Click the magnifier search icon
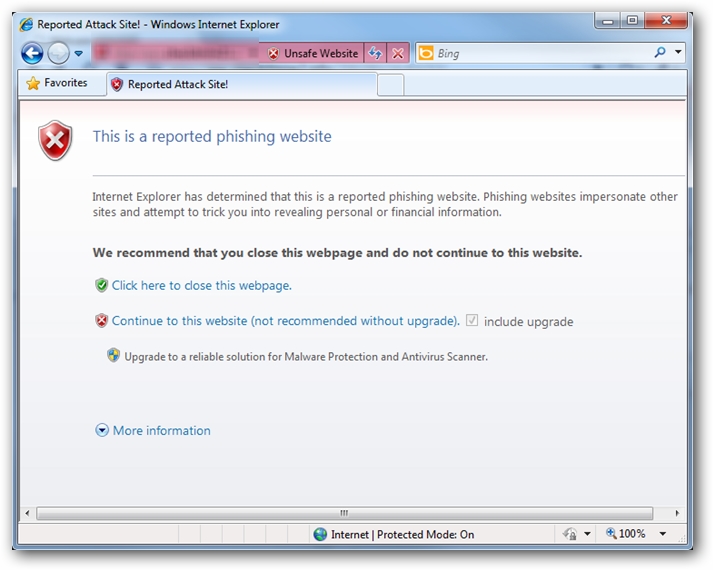 click(x=660, y=52)
